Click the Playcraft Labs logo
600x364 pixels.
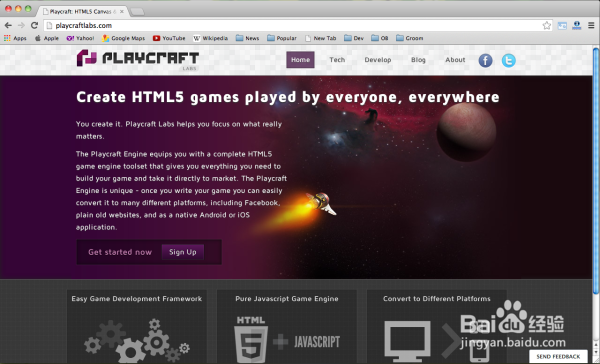coord(137,59)
